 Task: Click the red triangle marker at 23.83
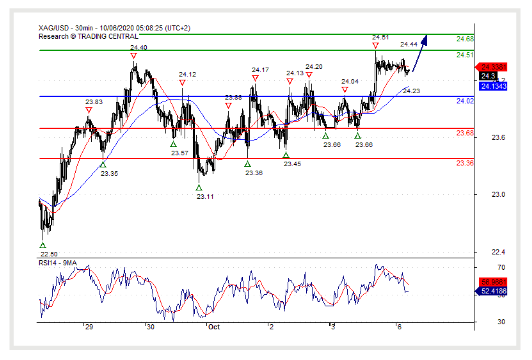[x=89, y=110]
